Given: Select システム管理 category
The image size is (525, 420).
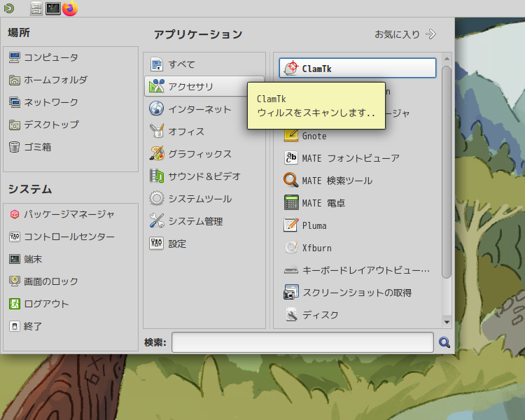Looking at the screenshot, I should (204, 221).
